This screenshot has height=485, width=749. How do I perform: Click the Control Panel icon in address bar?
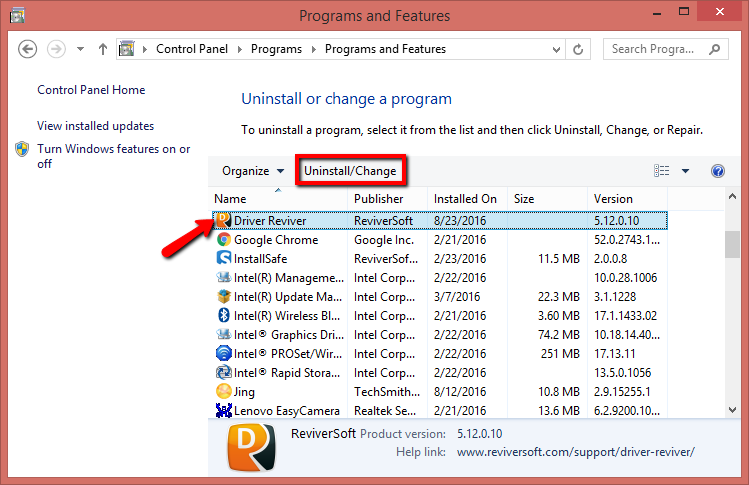[127, 49]
